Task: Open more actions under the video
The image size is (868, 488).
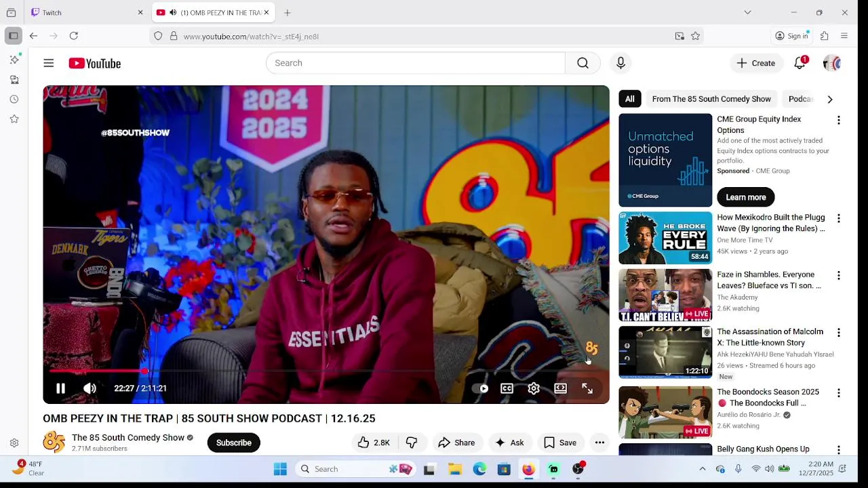Action: click(599, 443)
